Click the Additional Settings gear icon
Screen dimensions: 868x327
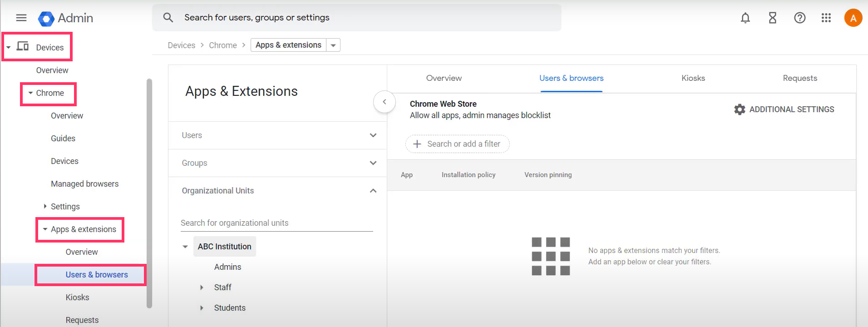point(740,109)
